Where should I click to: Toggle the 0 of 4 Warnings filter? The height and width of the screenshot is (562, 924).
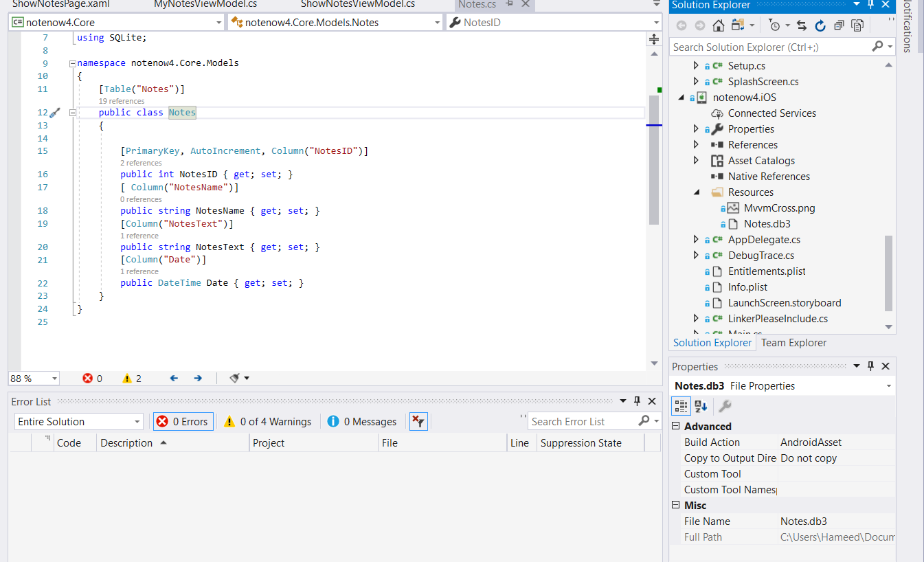pos(268,422)
